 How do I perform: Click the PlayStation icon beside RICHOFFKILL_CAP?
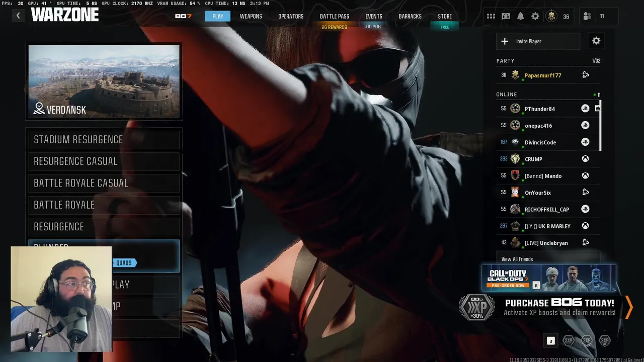(585, 209)
